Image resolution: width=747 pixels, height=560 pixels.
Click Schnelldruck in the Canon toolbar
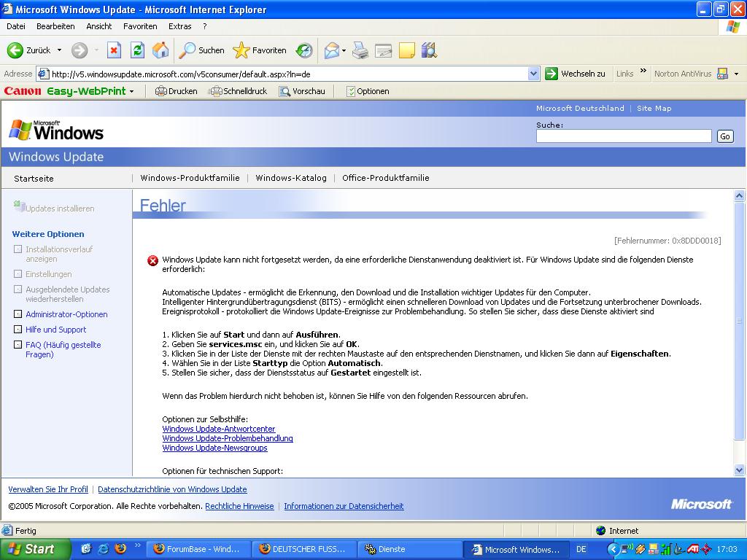pyautogui.click(x=239, y=91)
